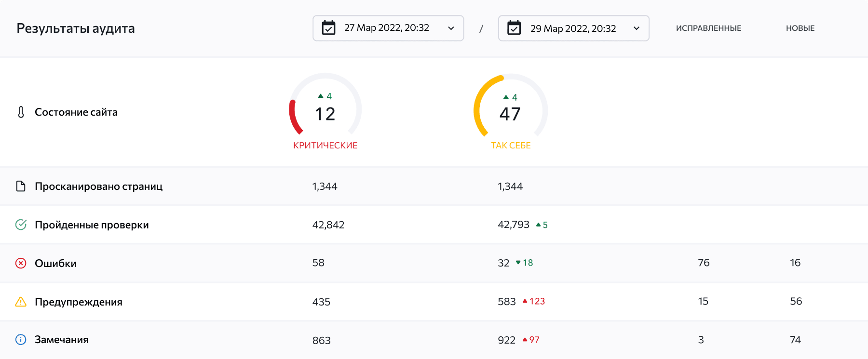
Task: Click new notices count 74
Action: 795,340
